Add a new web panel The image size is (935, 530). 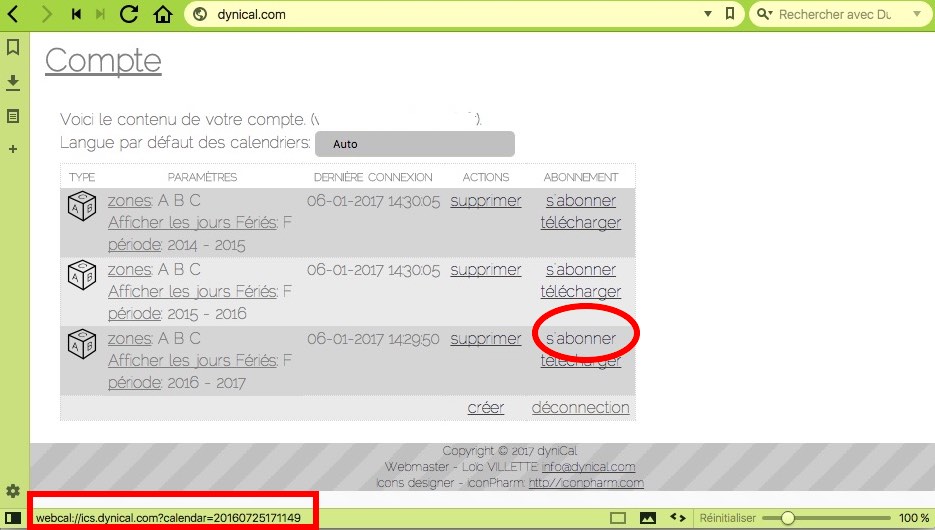13,149
